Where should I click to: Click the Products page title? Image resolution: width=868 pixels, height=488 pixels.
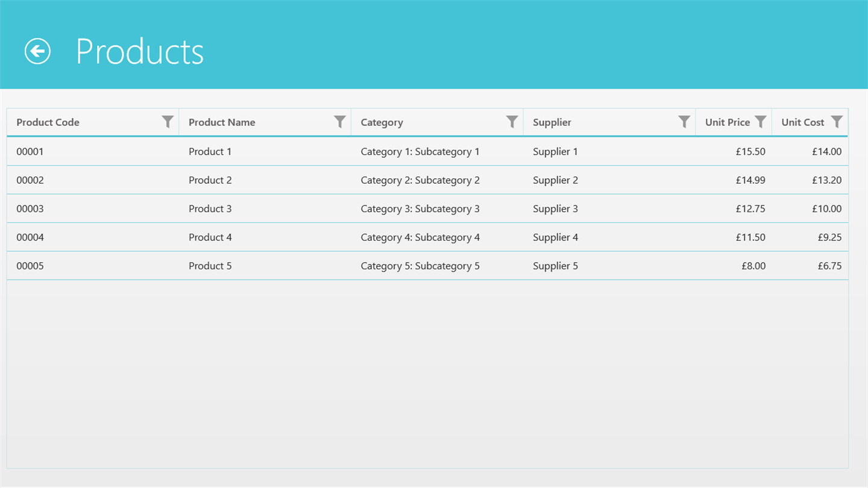click(x=140, y=51)
